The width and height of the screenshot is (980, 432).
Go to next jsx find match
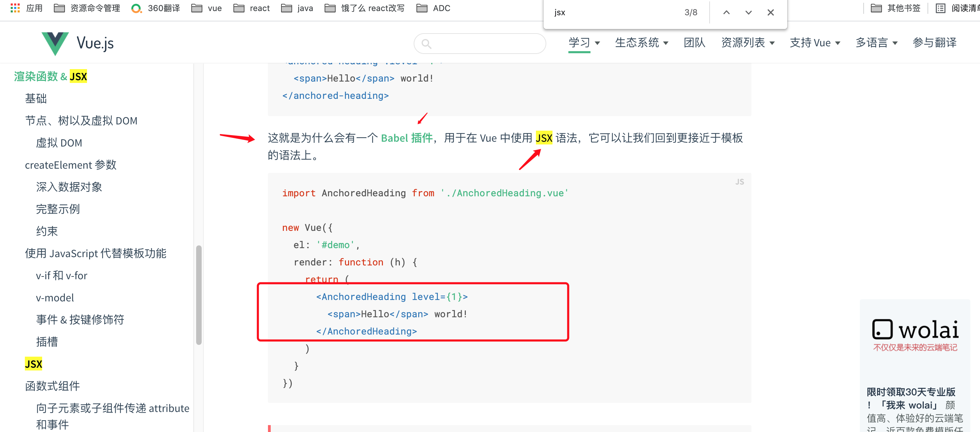[748, 12]
